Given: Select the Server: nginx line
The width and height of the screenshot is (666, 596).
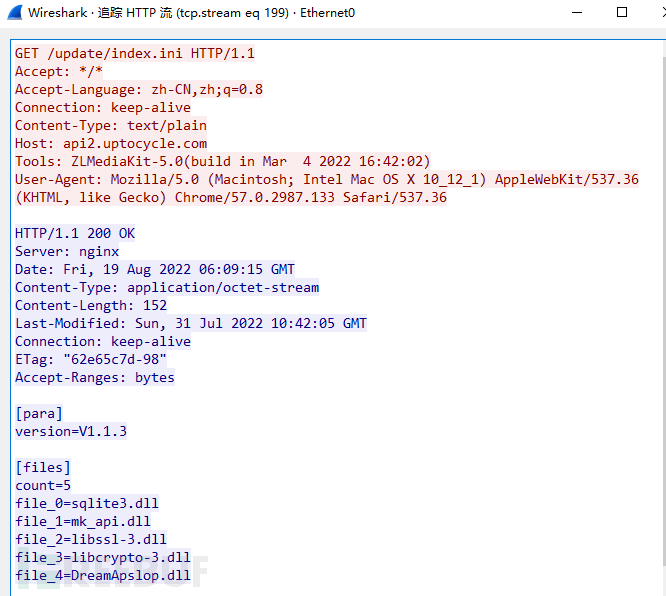Looking at the screenshot, I should coord(67,251).
